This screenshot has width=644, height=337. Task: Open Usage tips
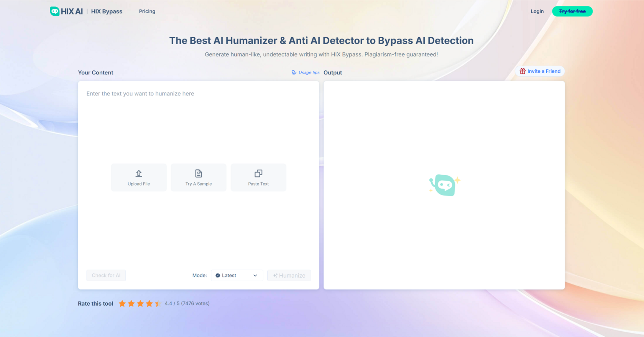pyautogui.click(x=306, y=72)
